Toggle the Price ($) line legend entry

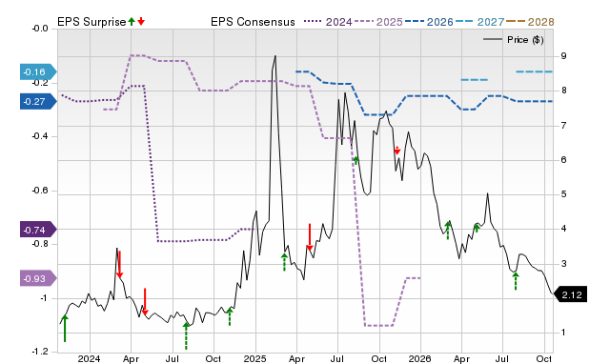pyautogui.click(x=514, y=40)
